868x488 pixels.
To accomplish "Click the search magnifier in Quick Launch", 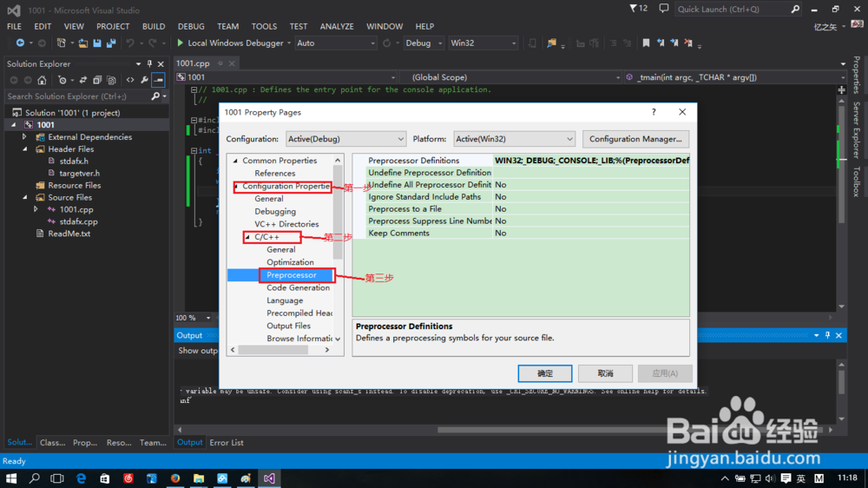I will pos(795,9).
